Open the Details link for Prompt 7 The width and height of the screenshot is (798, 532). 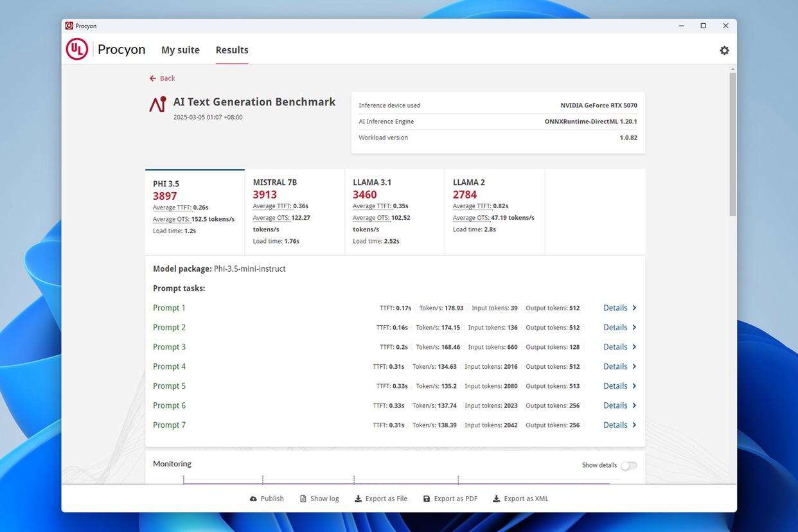tap(615, 425)
